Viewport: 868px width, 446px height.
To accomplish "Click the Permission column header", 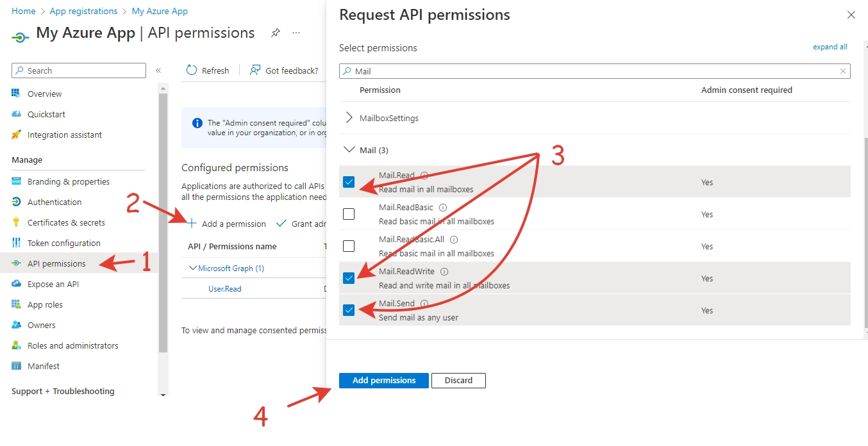I will click(x=380, y=90).
